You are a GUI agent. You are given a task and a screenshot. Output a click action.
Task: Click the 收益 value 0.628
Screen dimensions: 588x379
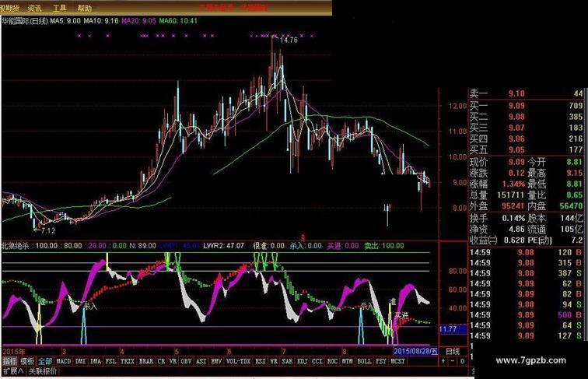click(x=514, y=240)
